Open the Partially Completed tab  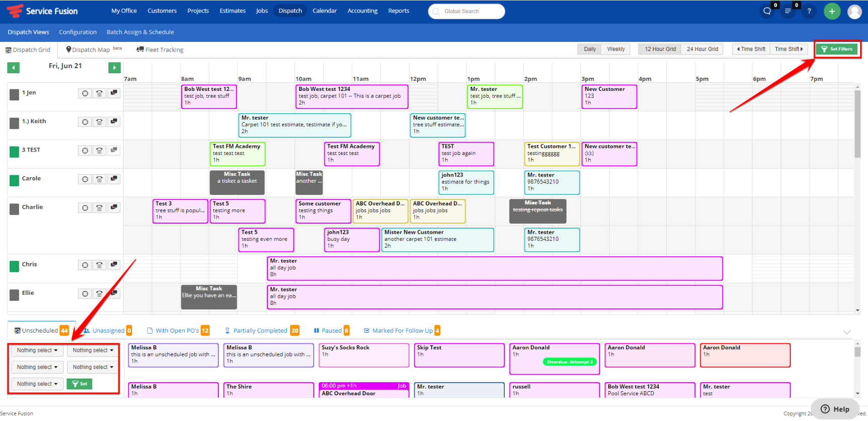(261, 331)
